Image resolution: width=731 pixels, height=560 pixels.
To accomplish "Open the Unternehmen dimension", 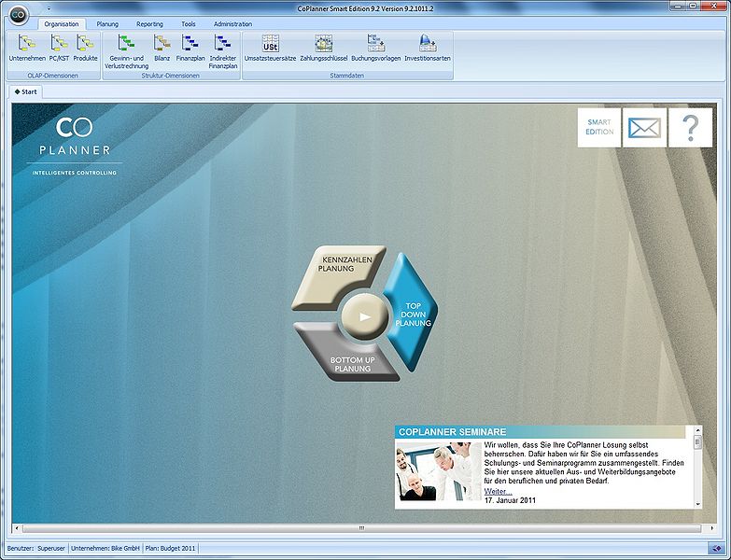I will pos(27,49).
